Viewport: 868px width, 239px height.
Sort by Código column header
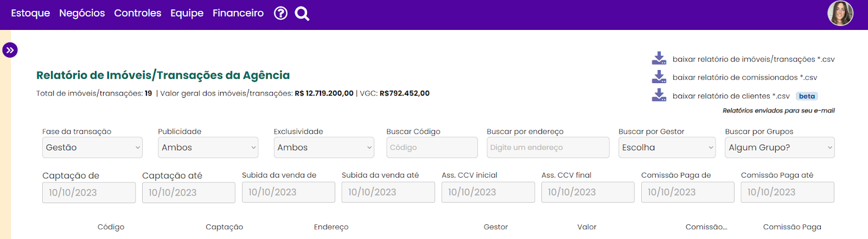click(x=111, y=227)
